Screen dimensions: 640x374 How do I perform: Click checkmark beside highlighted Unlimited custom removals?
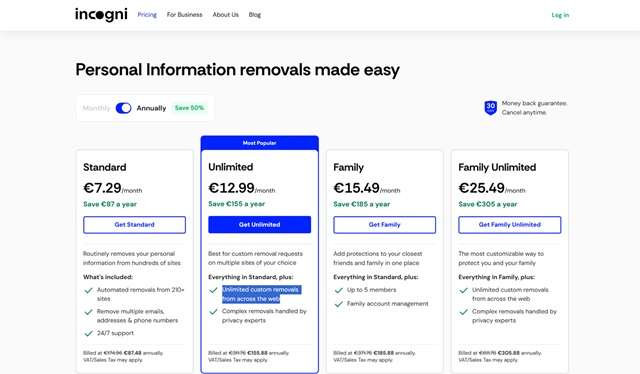coord(213,290)
